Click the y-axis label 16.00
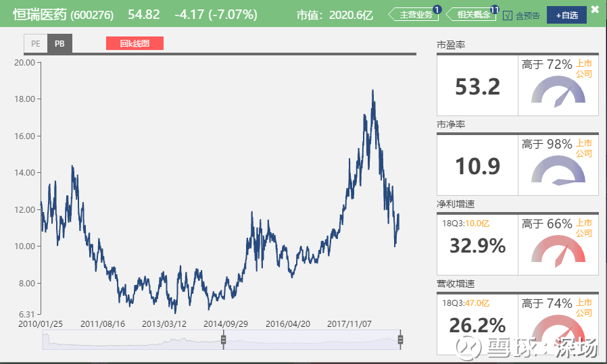The height and width of the screenshot is (364, 607). pyautogui.click(x=25, y=136)
